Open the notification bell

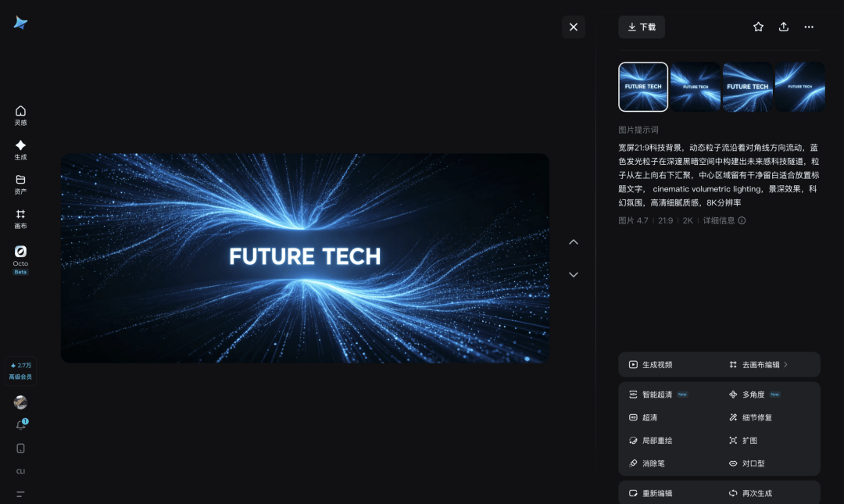point(21,425)
